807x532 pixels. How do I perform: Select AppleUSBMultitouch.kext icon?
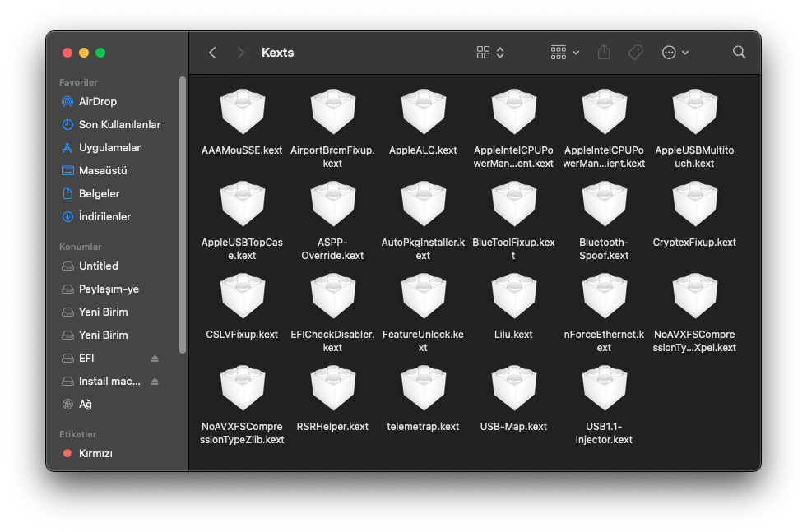(695, 112)
